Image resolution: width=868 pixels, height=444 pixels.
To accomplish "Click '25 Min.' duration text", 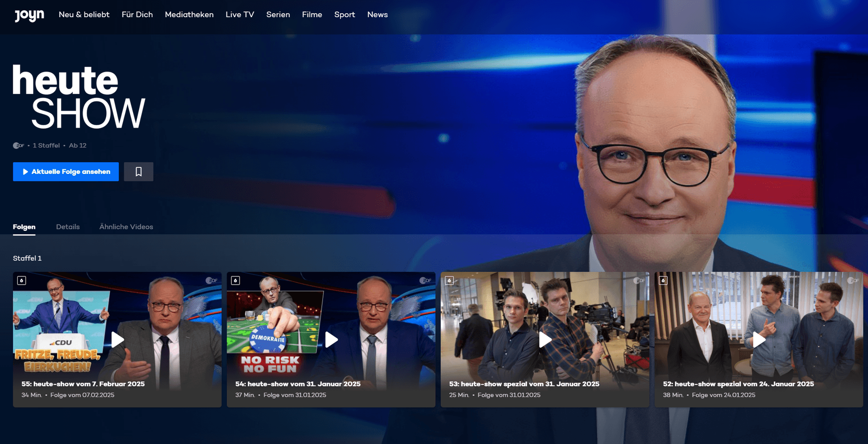I will [x=459, y=395].
